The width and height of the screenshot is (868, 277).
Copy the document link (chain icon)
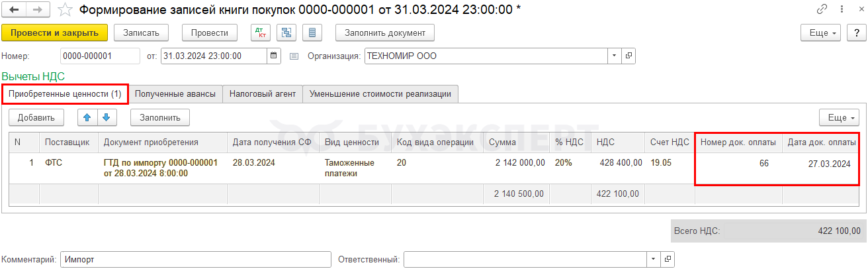[822, 10]
